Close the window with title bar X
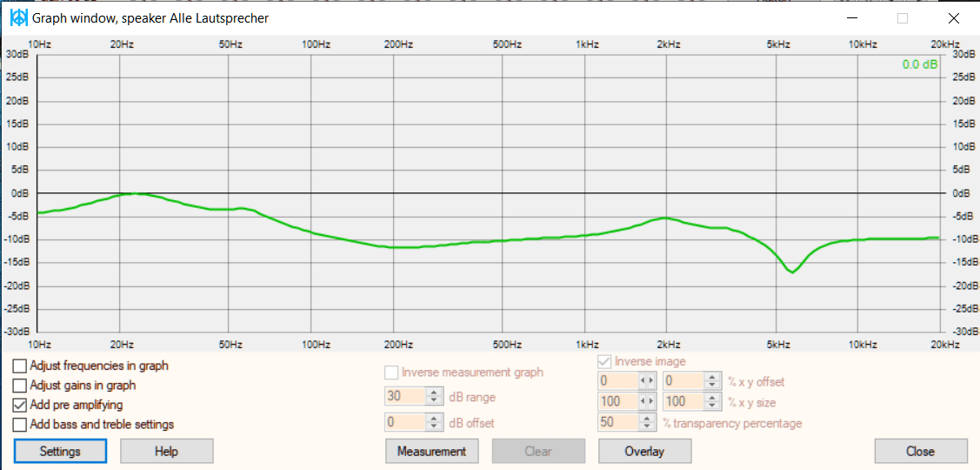The height and width of the screenshot is (470, 980). click(954, 18)
